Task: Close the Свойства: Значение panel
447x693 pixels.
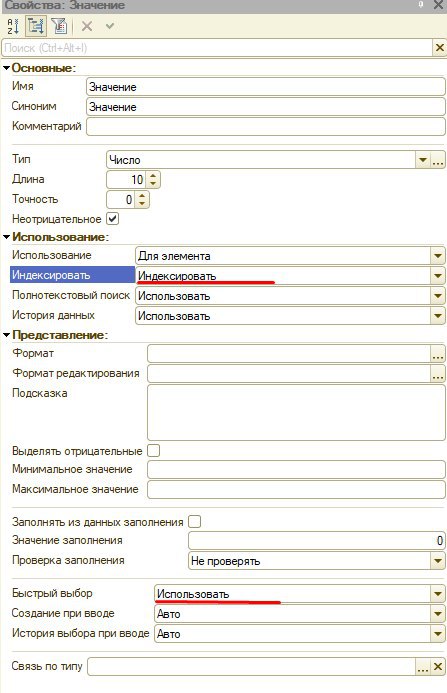Action: click(438, 5)
